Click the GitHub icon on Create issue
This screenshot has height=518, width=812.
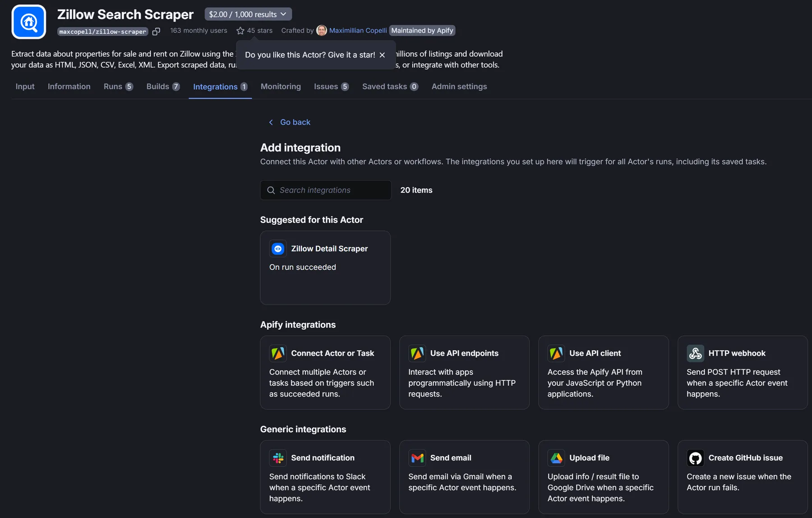(x=695, y=458)
